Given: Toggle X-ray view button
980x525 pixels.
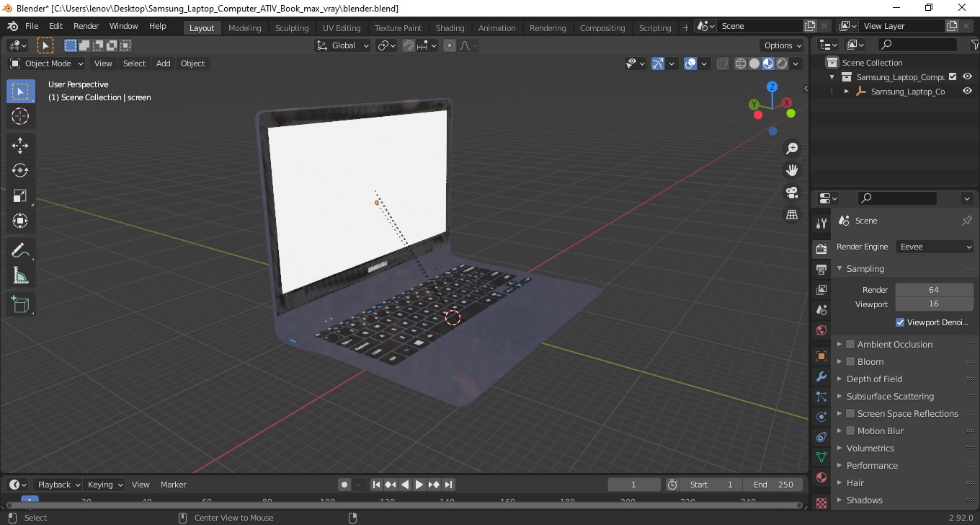Looking at the screenshot, I should click(x=723, y=63).
